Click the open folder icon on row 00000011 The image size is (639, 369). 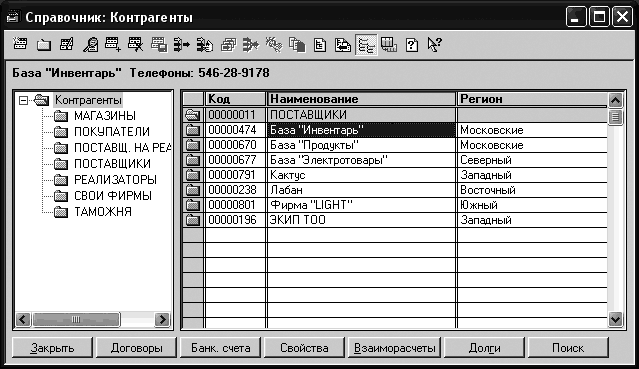[193, 115]
